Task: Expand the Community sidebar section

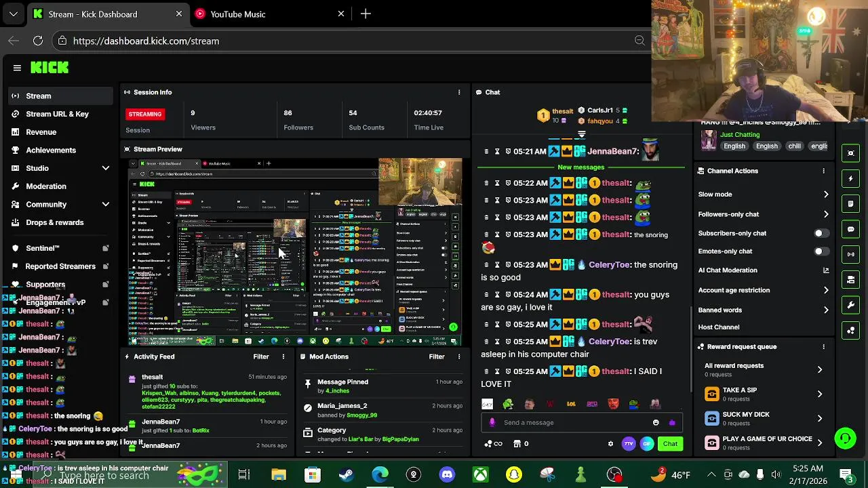Action: 105,204
